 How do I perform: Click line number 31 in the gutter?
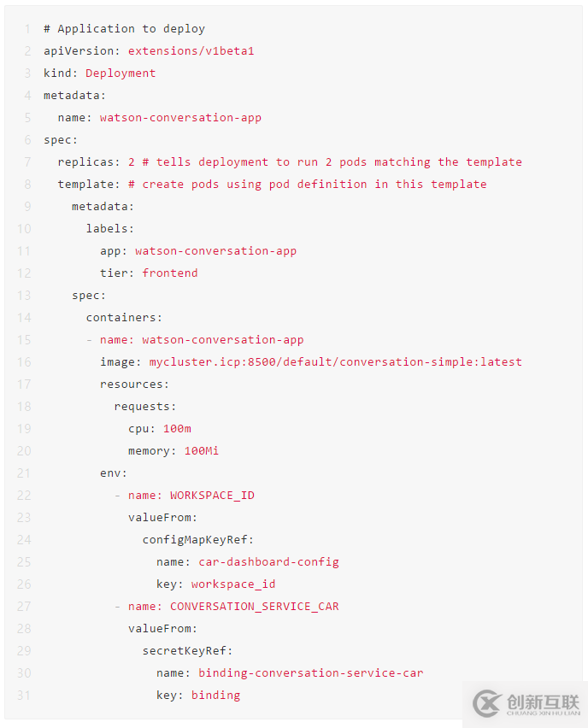[24, 696]
